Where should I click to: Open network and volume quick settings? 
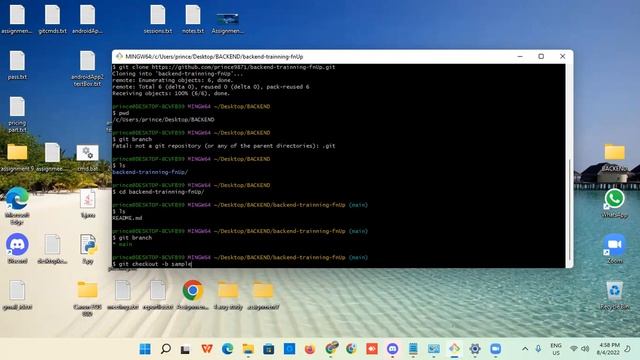[x=580, y=349]
